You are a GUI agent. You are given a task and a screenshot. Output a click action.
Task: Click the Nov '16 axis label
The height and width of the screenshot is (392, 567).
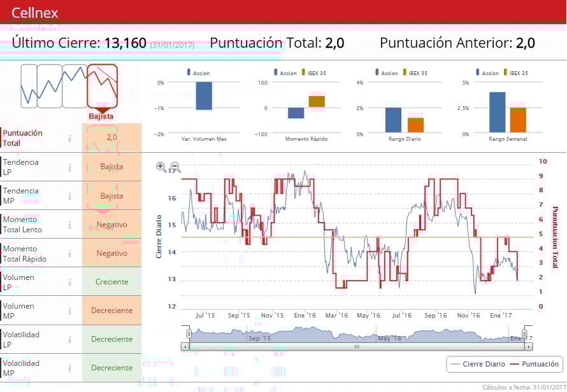pos(468,316)
